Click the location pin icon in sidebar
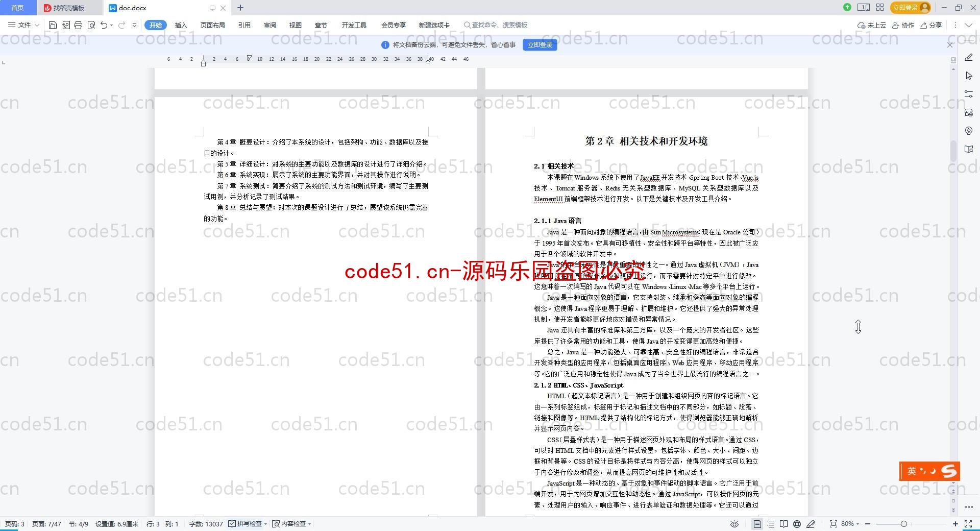The height and width of the screenshot is (531, 980). tap(969, 131)
